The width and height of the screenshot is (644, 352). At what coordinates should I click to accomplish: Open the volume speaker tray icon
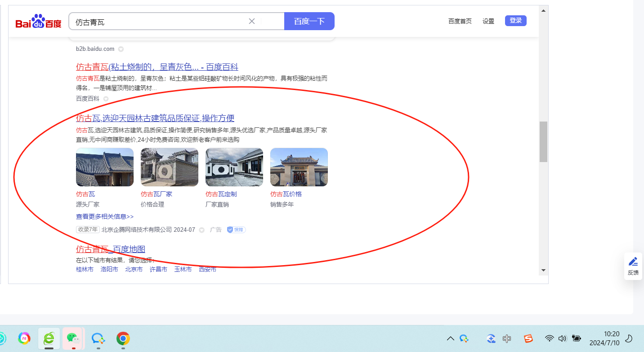[562, 338]
